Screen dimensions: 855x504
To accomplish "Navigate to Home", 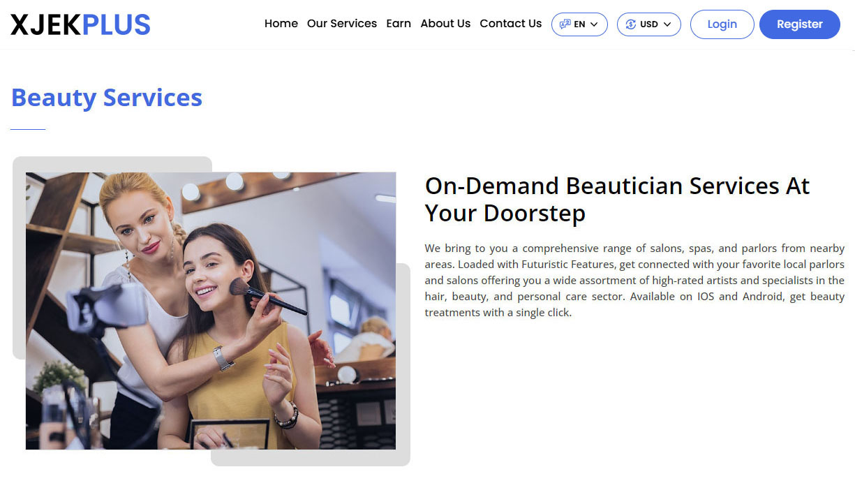I will [x=281, y=23].
